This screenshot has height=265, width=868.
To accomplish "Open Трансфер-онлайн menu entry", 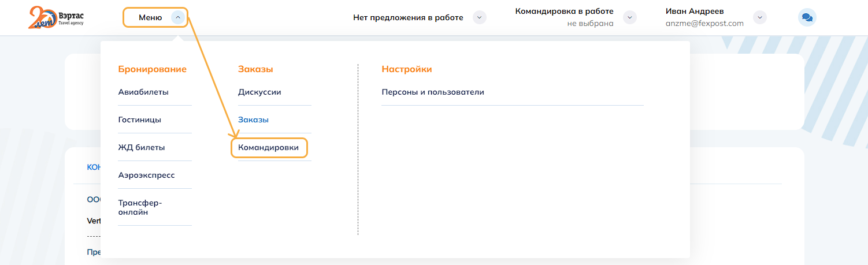I will pos(140,207).
